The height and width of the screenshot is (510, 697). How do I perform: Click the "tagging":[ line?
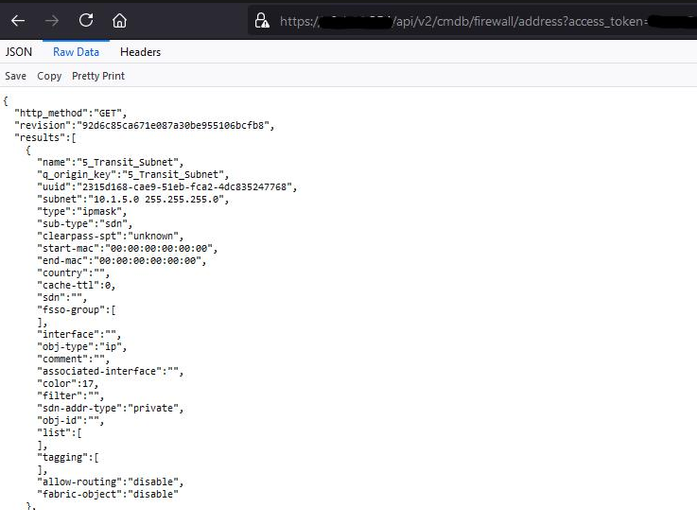point(68,458)
